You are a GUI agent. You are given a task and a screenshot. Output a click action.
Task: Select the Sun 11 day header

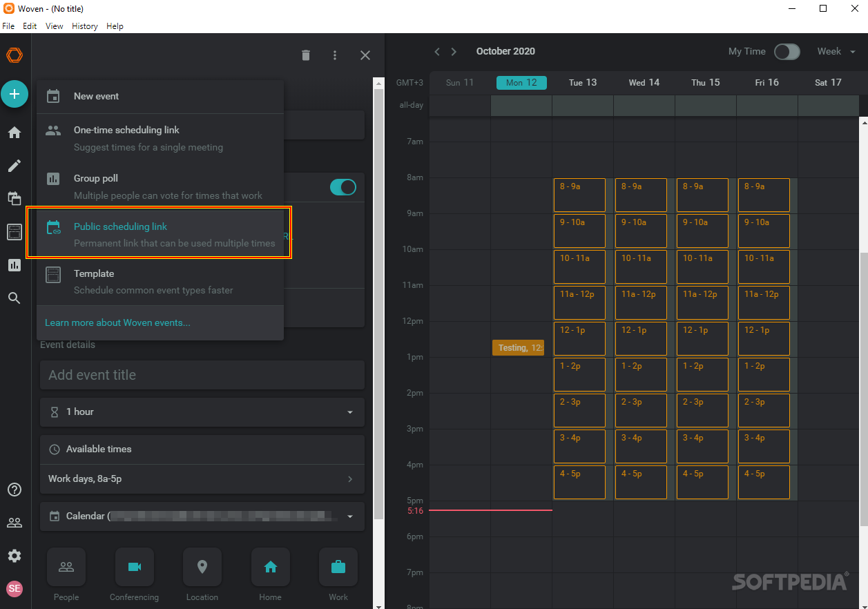click(x=460, y=83)
